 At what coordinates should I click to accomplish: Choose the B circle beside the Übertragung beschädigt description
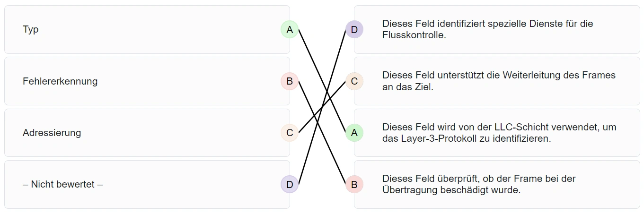click(354, 184)
